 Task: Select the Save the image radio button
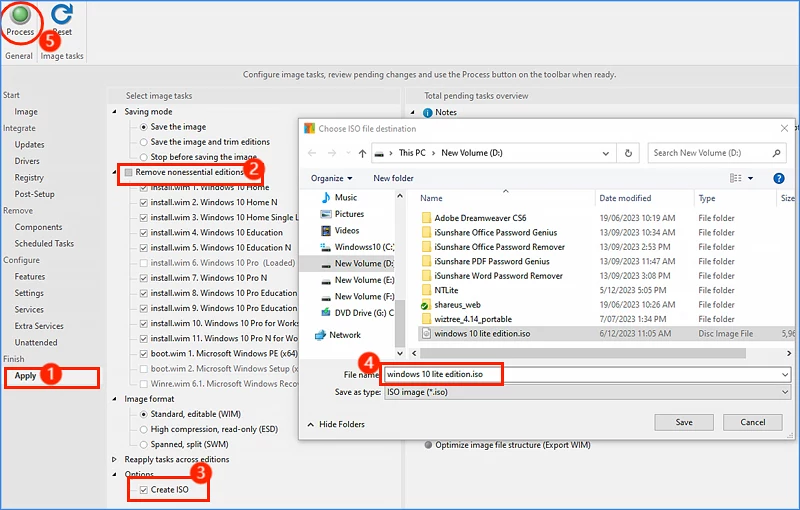coord(143,127)
